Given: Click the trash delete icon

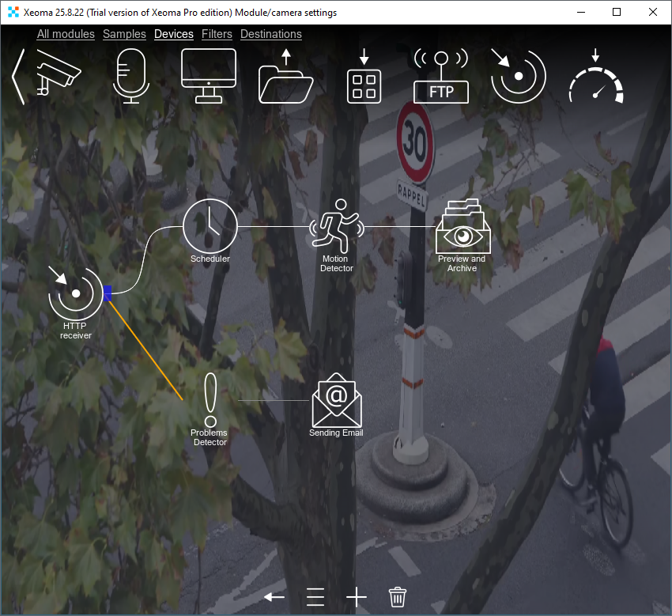Looking at the screenshot, I should [x=397, y=595].
